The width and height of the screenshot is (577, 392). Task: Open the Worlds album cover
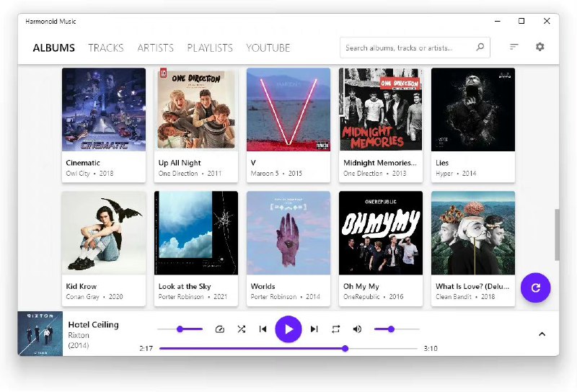click(x=288, y=233)
